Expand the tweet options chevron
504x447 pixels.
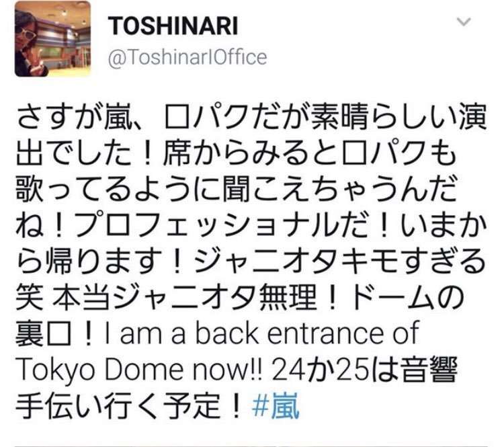tap(464, 22)
